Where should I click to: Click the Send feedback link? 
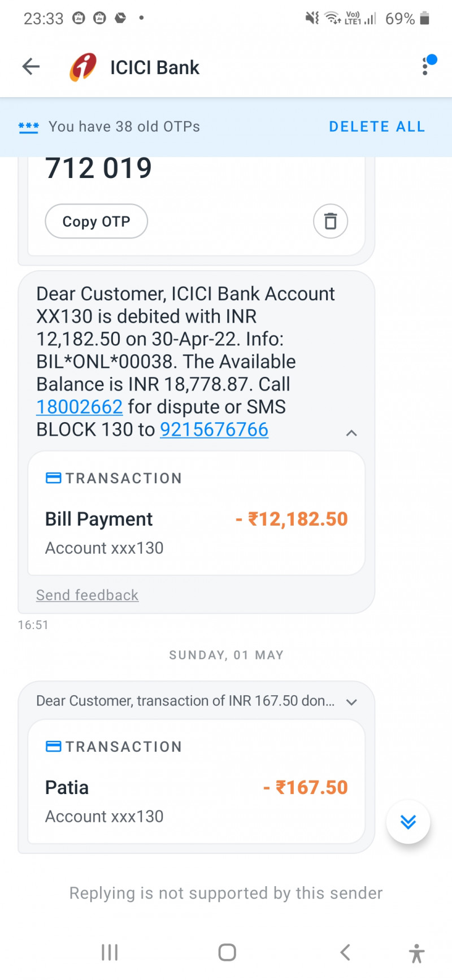point(87,595)
